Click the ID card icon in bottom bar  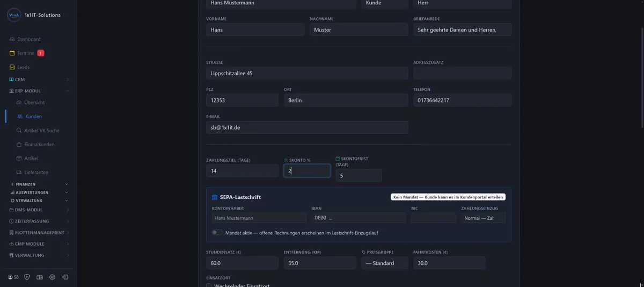click(40, 277)
